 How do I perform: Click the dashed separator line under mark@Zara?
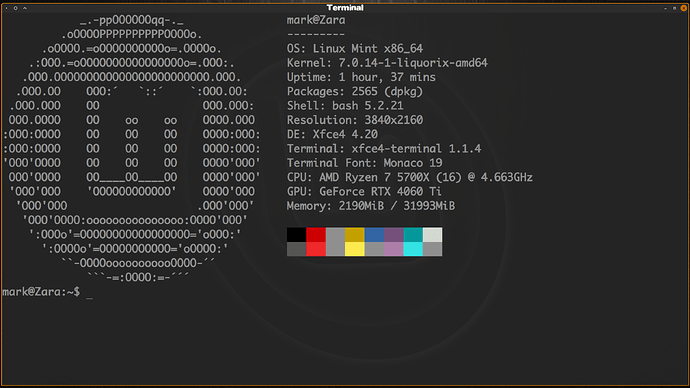[316, 34]
